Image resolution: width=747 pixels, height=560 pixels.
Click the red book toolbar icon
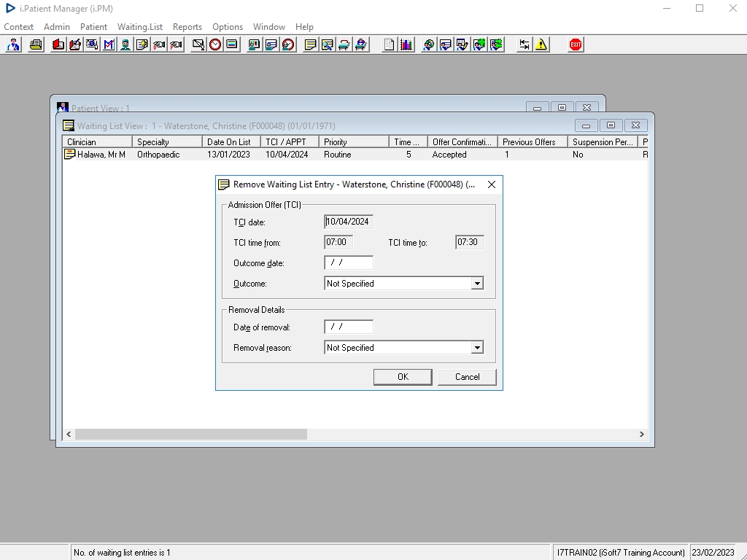pos(58,44)
